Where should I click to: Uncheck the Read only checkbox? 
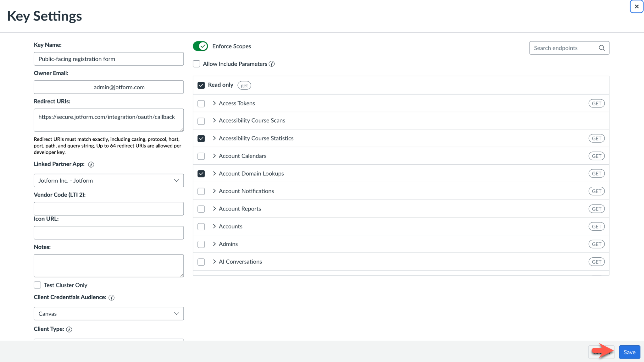coord(201,85)
